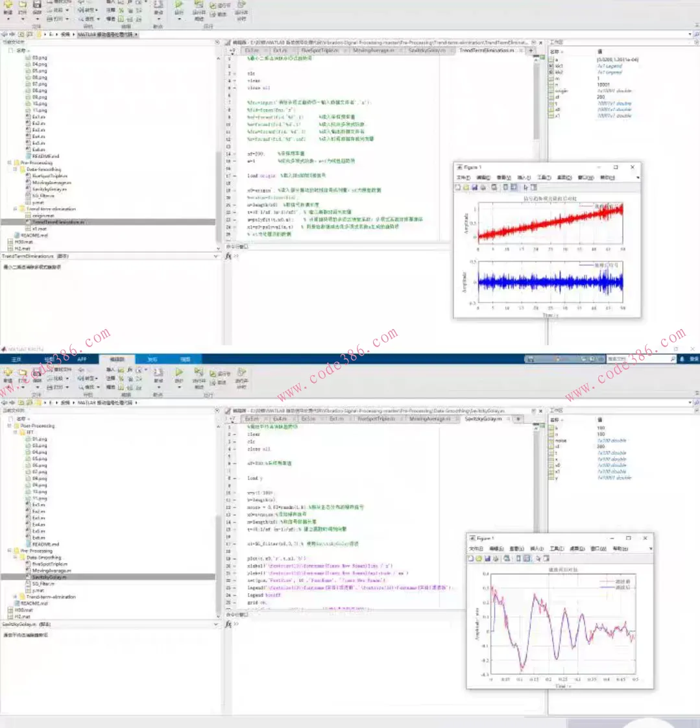Open SG_Filter.m in the lower file browser
This screenshot has width=700, height=728.
pos(40,584)
